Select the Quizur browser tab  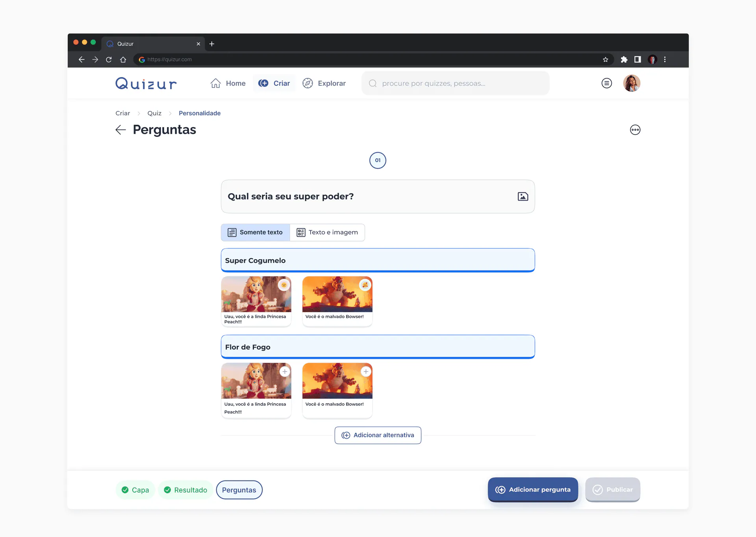[154, 44]
